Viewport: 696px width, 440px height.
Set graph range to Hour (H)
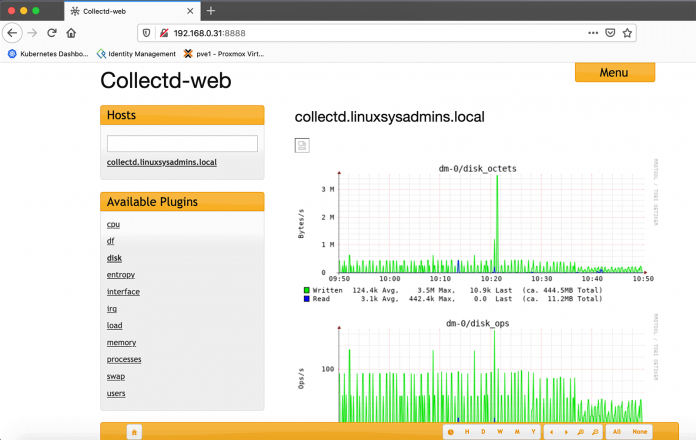(467, 432)
